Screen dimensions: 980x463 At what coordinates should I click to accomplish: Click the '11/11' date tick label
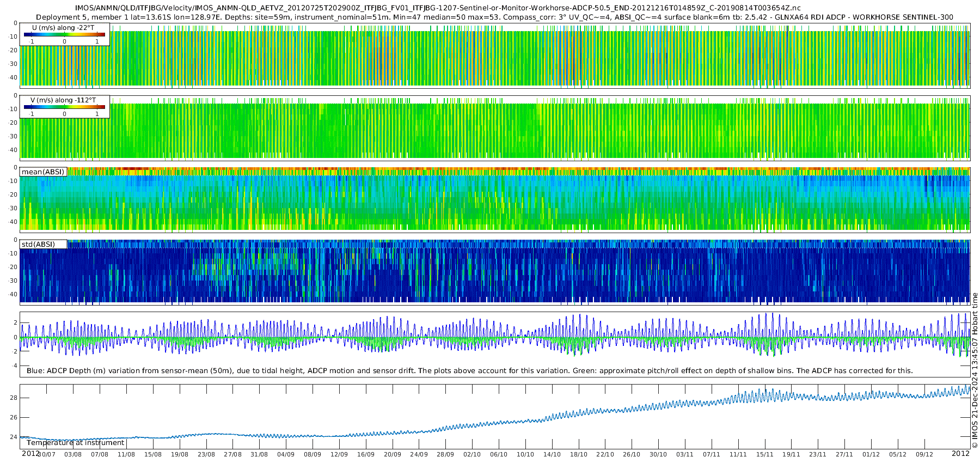pyautogui.click(x=738, y=454)
